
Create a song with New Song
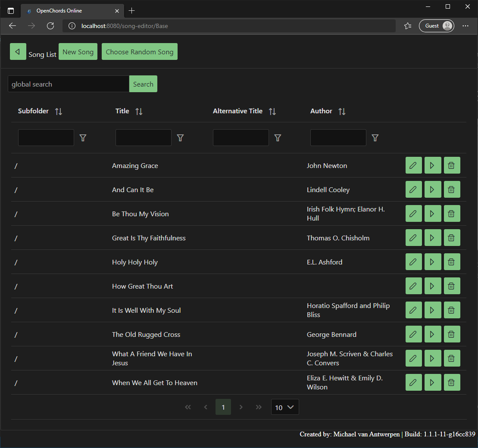coord(78,51)
